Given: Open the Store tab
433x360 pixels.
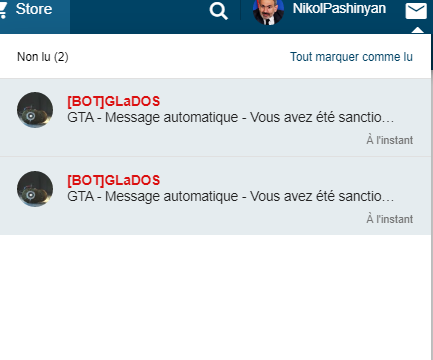Looking at the screenshot, I should click(33, 16).
